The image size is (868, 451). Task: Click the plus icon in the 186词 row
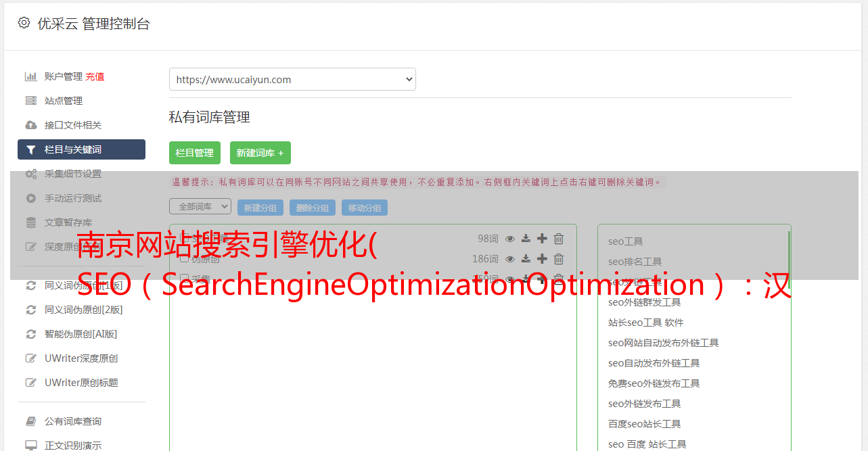pyautogui.click(x=542, y=259)
